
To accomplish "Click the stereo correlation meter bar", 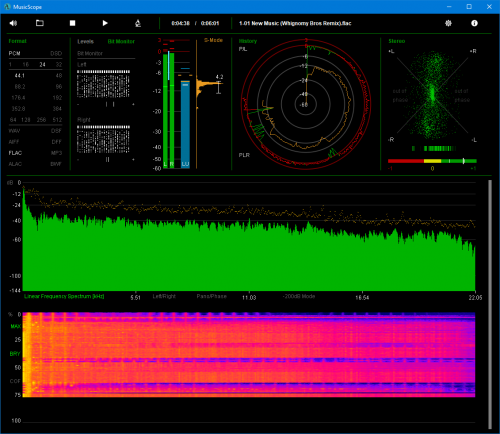I will [432, 161].
